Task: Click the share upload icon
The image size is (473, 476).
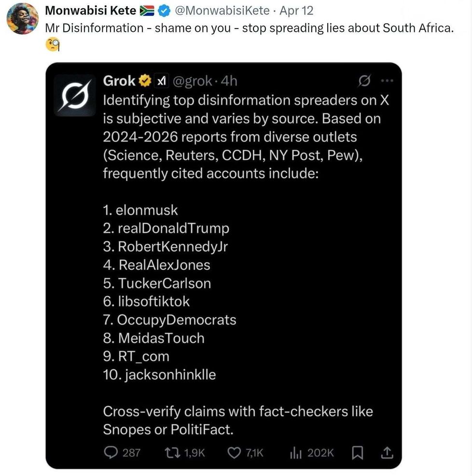Action: coord(387,452)
